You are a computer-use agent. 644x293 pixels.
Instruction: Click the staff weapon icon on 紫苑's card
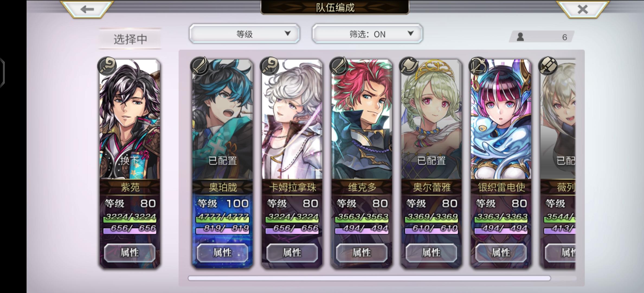click(x=107, y=65)
